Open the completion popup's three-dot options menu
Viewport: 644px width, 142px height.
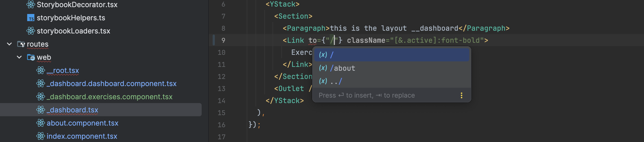tap(462, 95)
